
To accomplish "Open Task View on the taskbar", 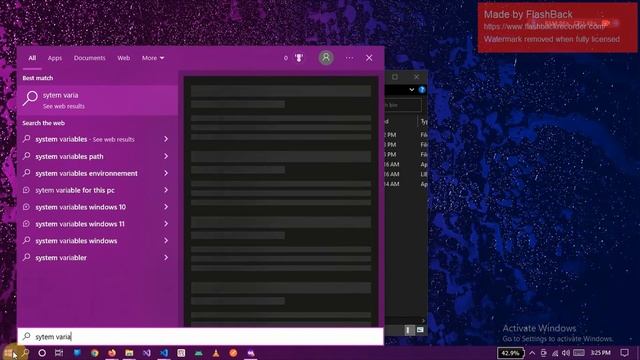I will point(59,353).
